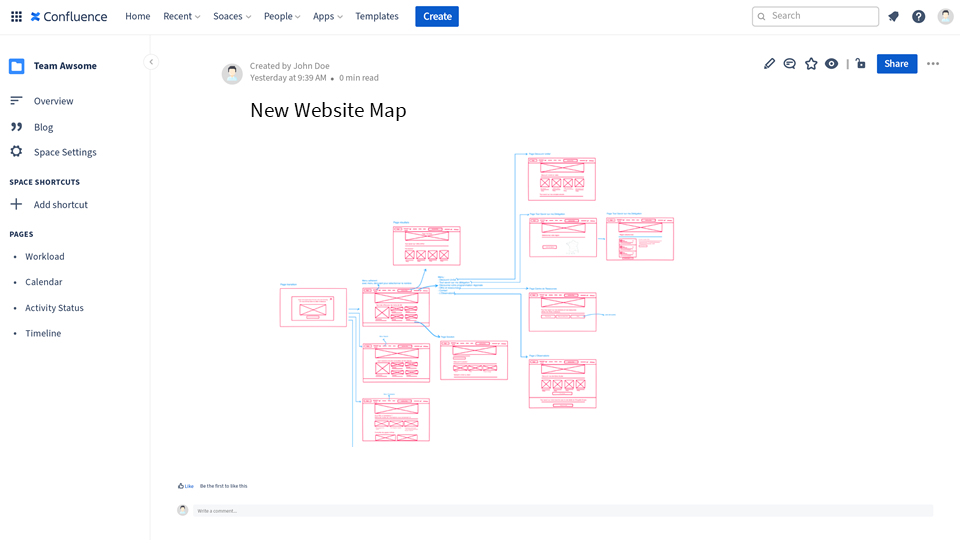Click the 0 min read text
Screen dimensions: 960x540
[359, 78]
